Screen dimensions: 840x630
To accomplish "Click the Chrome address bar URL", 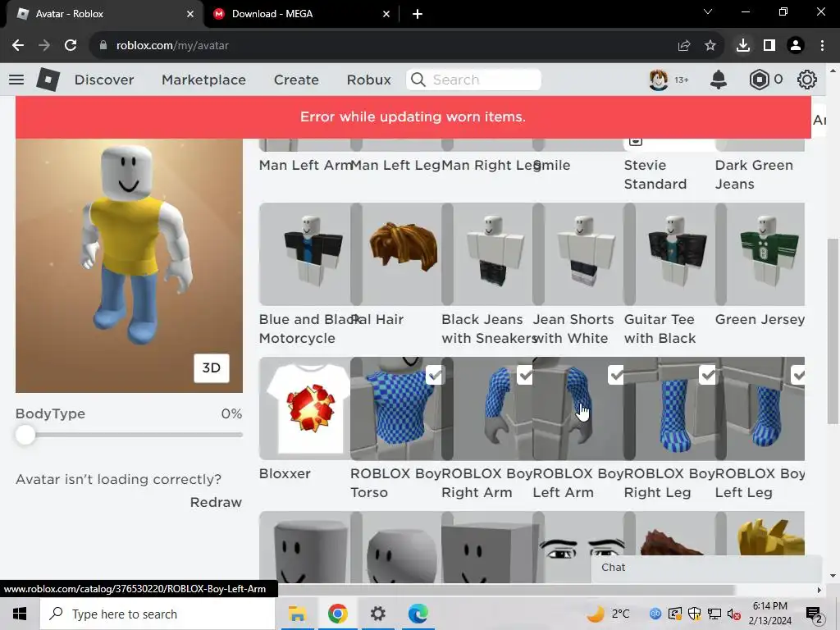I will [x=172, y=46].
